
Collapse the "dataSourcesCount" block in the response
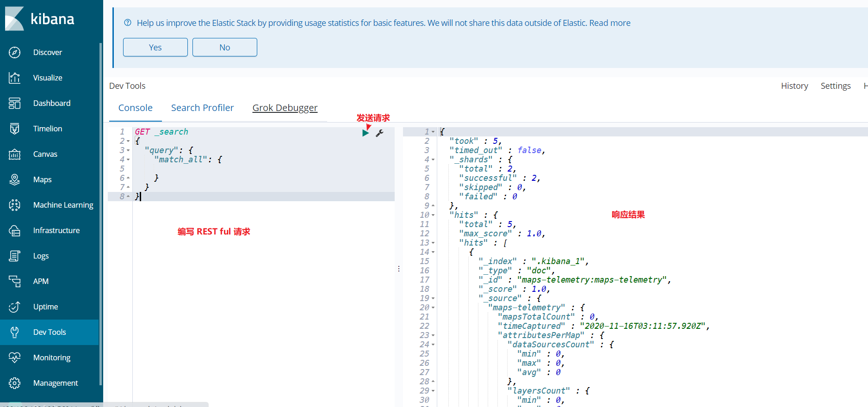tap(433, 345)
